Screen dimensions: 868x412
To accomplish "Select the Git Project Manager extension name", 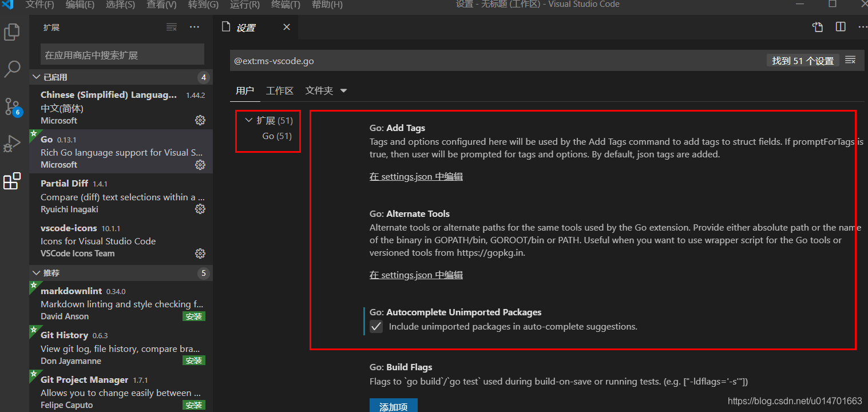I will tap(84, 379).
